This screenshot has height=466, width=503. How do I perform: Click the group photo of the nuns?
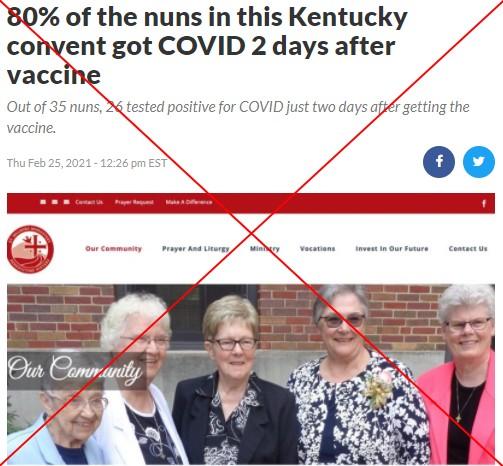click(251, 374)
